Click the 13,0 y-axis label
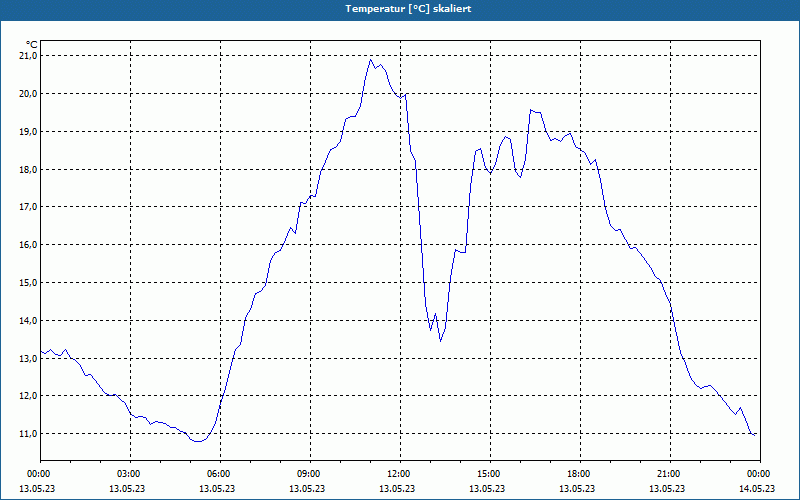Image resolution: width=800 pixels, height=500 pixels. [x=29, y=358]
